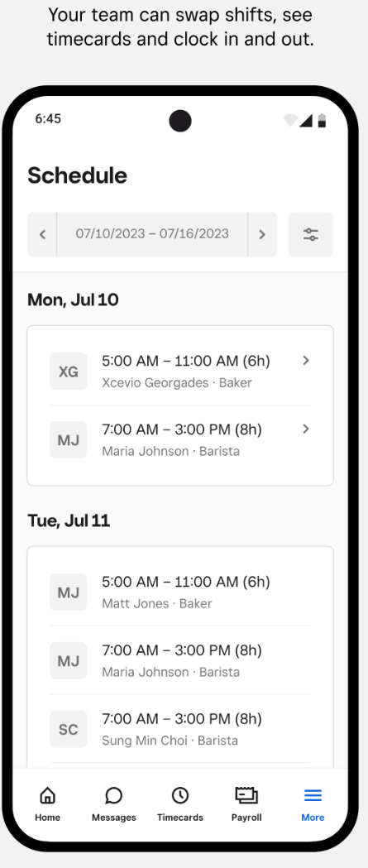The image size is (368, 868).
Task: Go to previous week with left arrow
Action: pos(42,234)
